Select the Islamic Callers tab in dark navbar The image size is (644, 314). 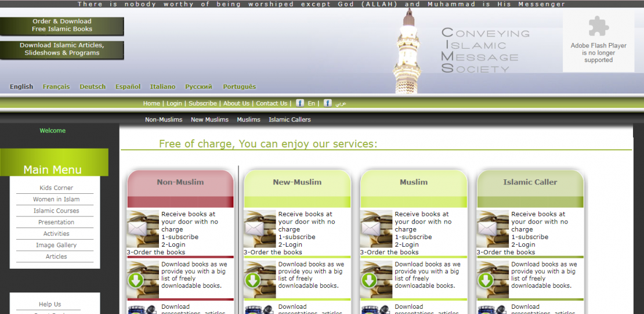pos(290,120)
